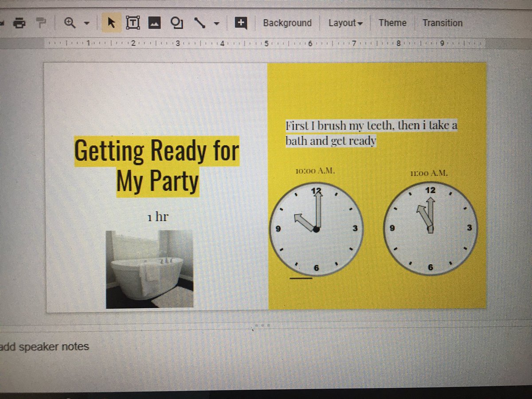Pick the Line tool icon
The height and width of the screenshot is (399, 532).
point(199,23)
